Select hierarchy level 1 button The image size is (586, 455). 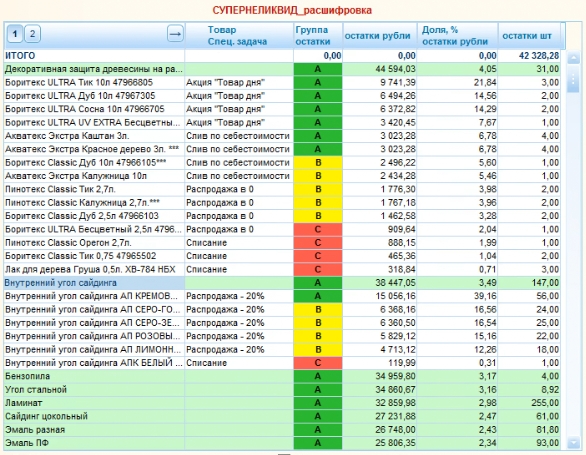tap(15, 34)
